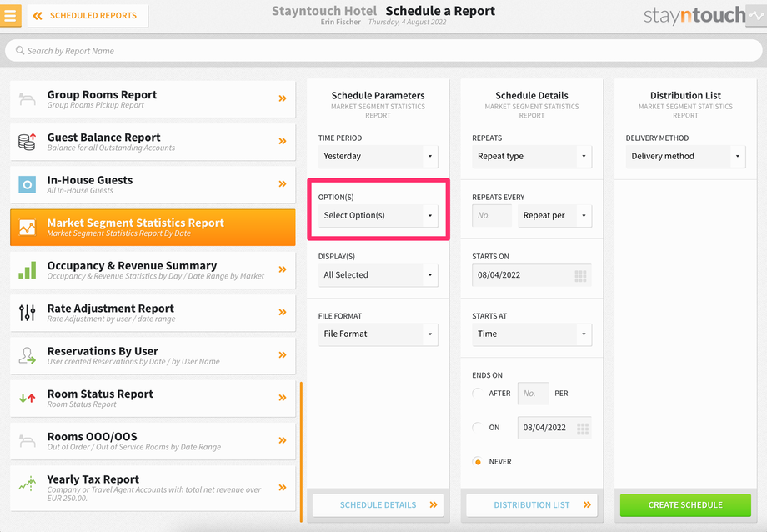Click the Market Segment Statistics chart icon
This screenshot has height=532, width=767.
click(x=28, y=228)
